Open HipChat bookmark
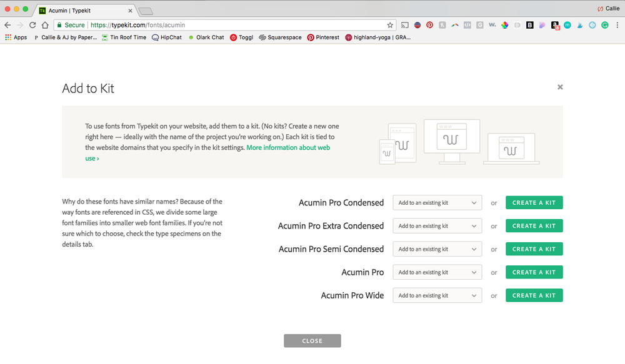625x364 pixels. tap(167, 37)
